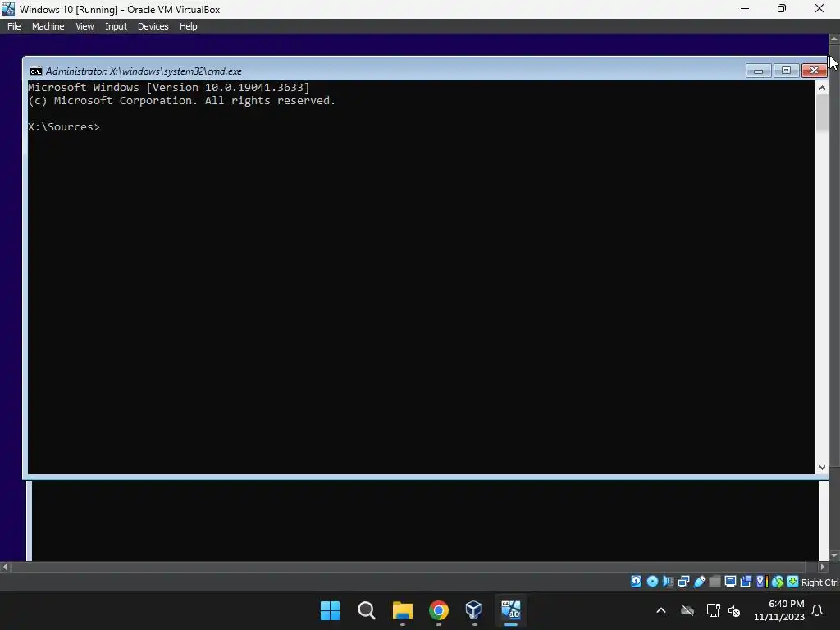Open the View menu
Viewport: 840px width, 630px height.
point(84,26)
